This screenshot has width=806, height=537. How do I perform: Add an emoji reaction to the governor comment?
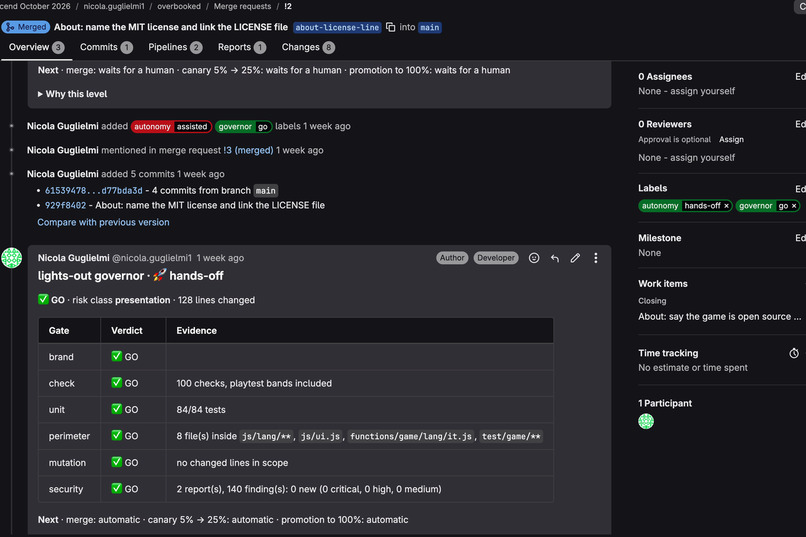pyautogui.click(x=534, y=258)
